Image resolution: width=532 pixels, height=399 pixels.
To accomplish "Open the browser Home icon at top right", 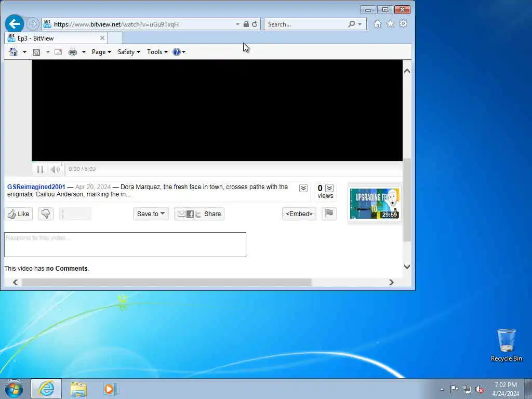I will (x=378, y=24).
